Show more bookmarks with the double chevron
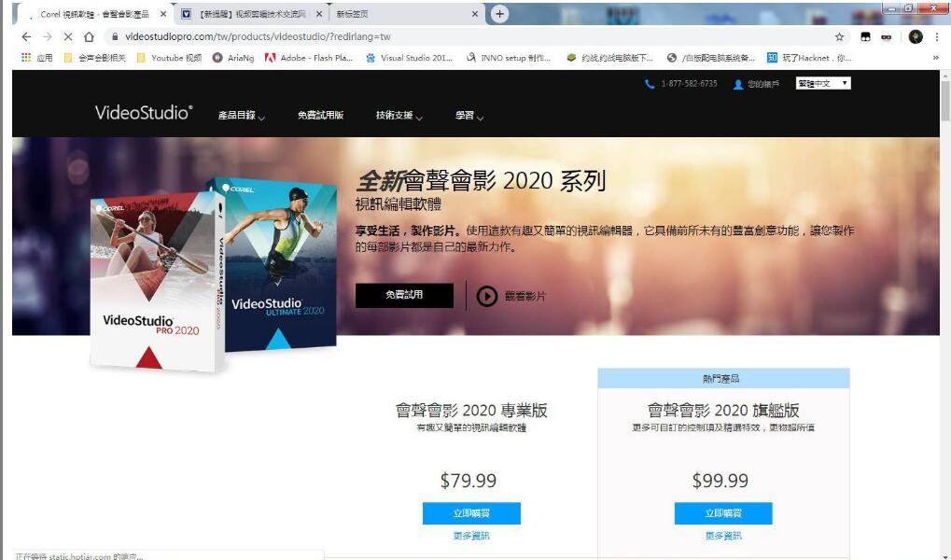 coord(936,58)
